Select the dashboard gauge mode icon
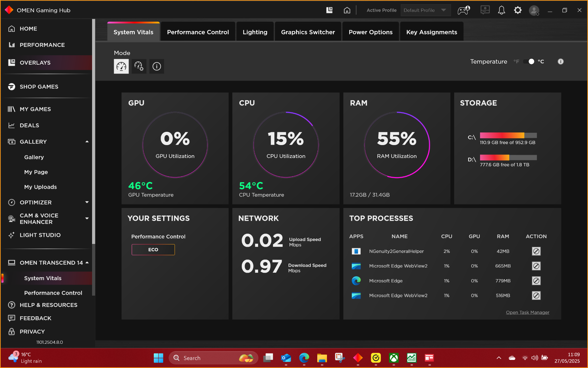The image size is (588, 368). pos(121,66)
